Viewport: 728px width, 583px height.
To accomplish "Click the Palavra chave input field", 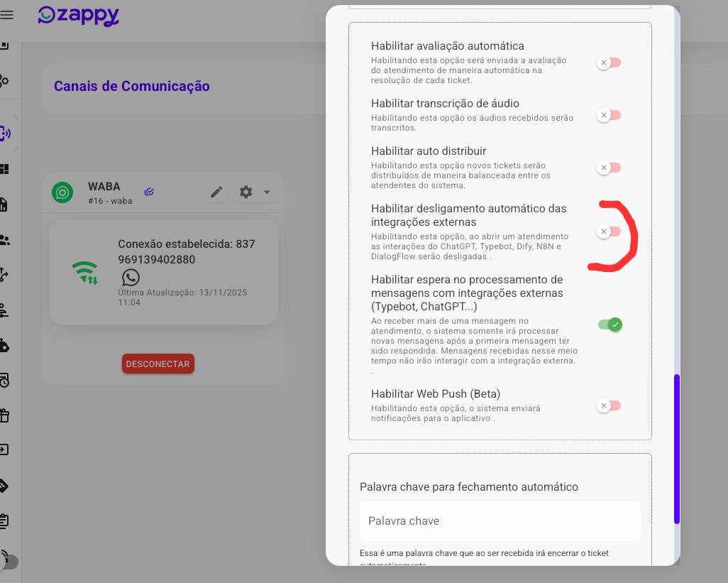I will click(500, 521).
